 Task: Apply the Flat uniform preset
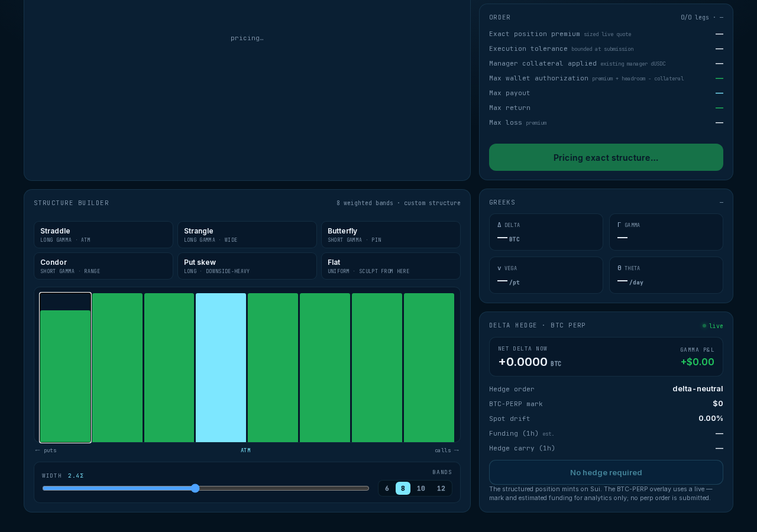point(391,266)
